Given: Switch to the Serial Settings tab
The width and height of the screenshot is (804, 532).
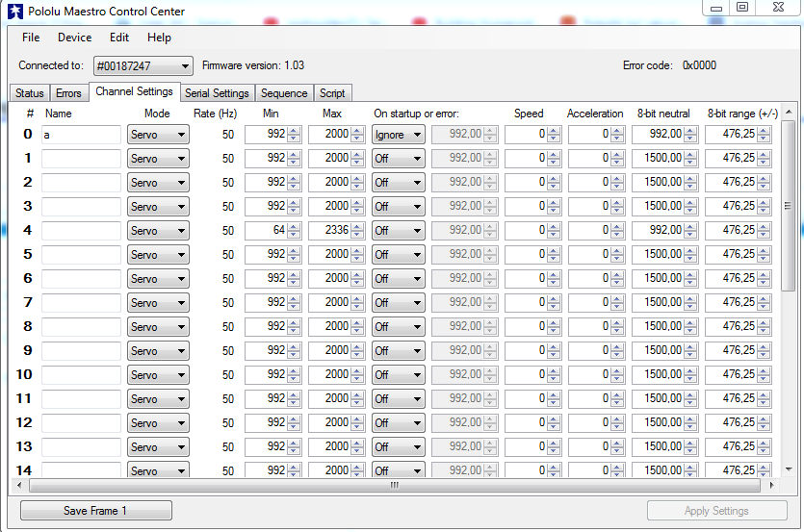Looking at the screenshot, I should click(217, 93).
